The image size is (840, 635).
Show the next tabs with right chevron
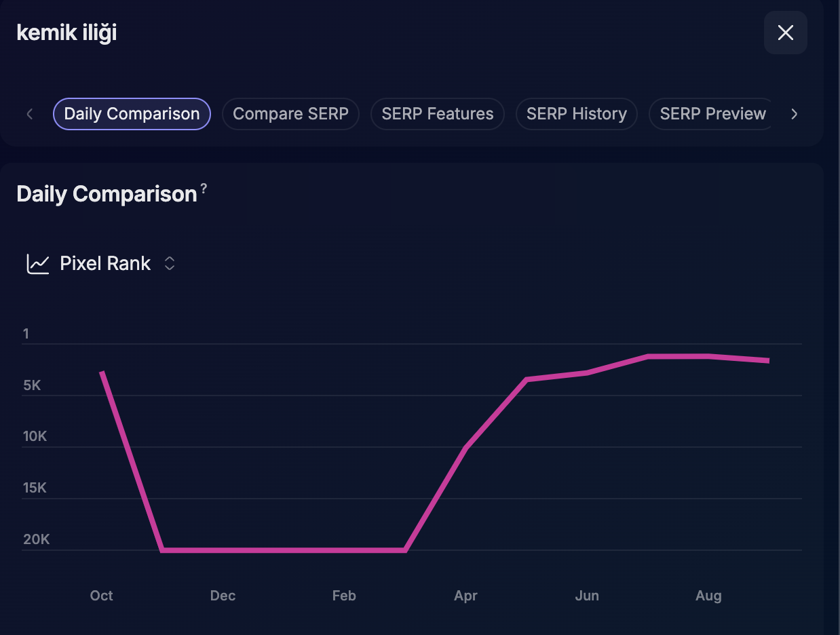click(x=795, y=114)
